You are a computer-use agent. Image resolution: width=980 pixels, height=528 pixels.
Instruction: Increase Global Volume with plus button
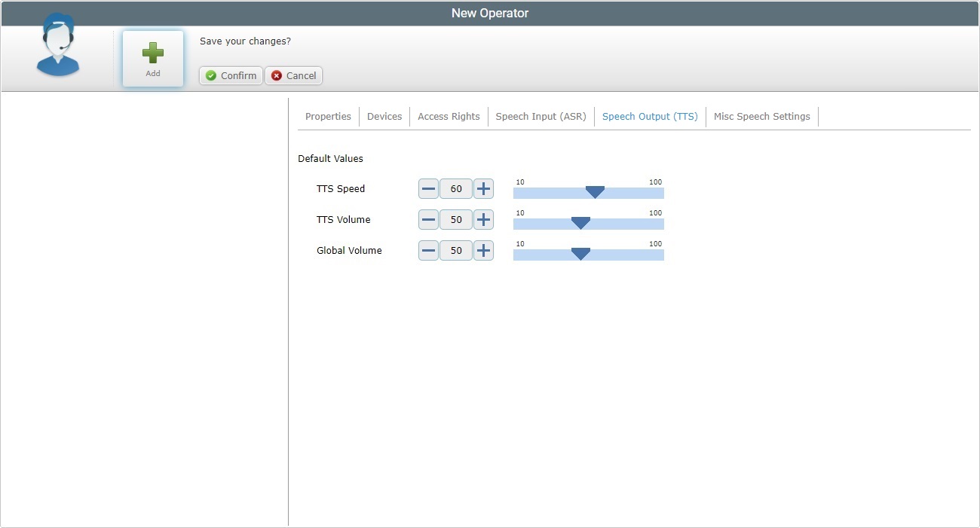(x=483, y=251)
